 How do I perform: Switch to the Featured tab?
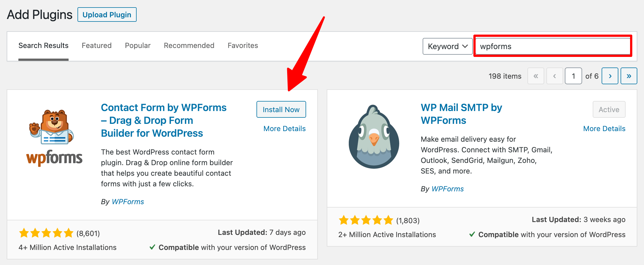pos(96,45)
